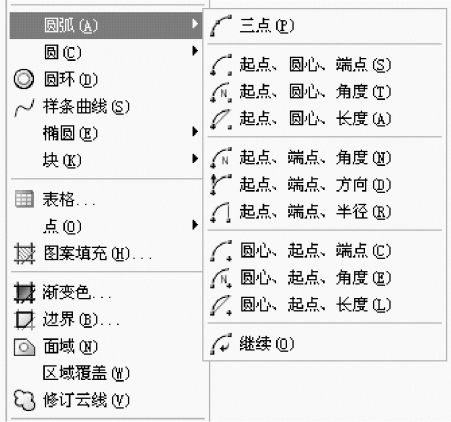Choose the 样条曲线 spline icon
The height and width of the screenshot is (422, 451).
click(24, 107)
